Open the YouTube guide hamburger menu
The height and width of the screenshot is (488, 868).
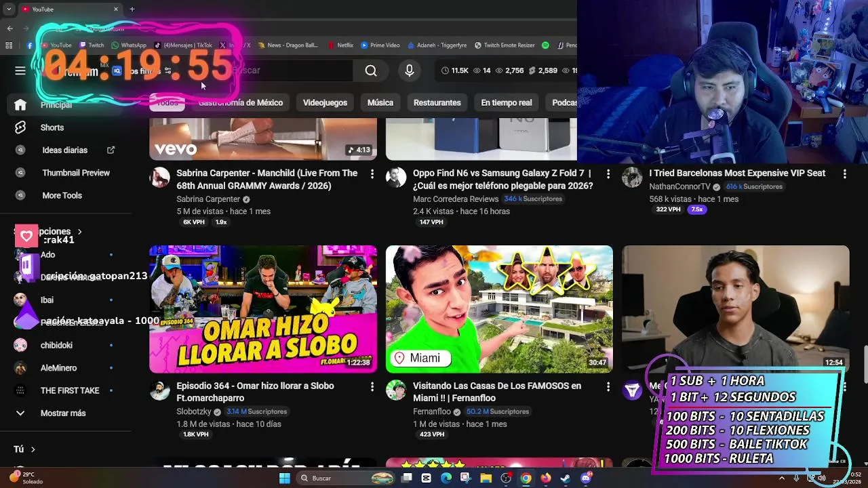click(x=20, y=70)
